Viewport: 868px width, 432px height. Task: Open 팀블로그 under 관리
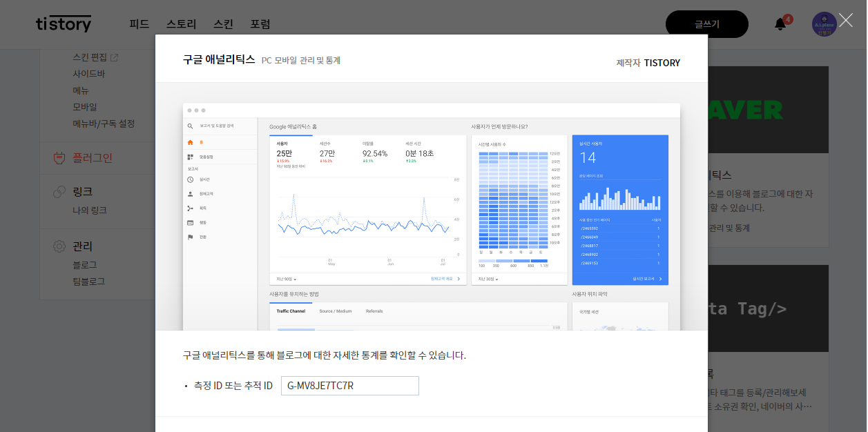pos(89,282)
